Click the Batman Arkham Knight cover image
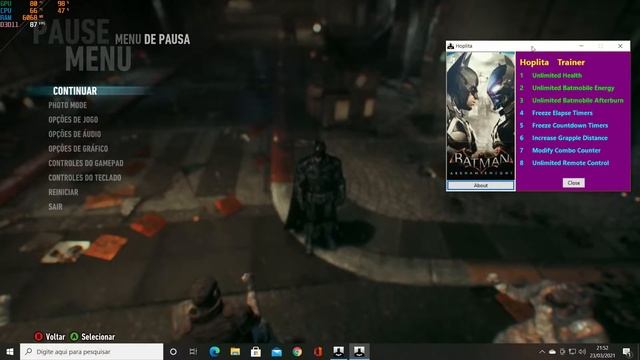Screen dimensions: 640x360 pyautogui.click(x=481, y=116)
